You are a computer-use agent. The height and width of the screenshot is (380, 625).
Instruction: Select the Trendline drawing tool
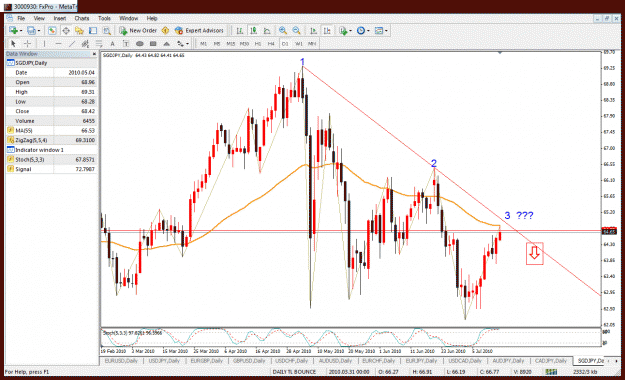(72, 43)
